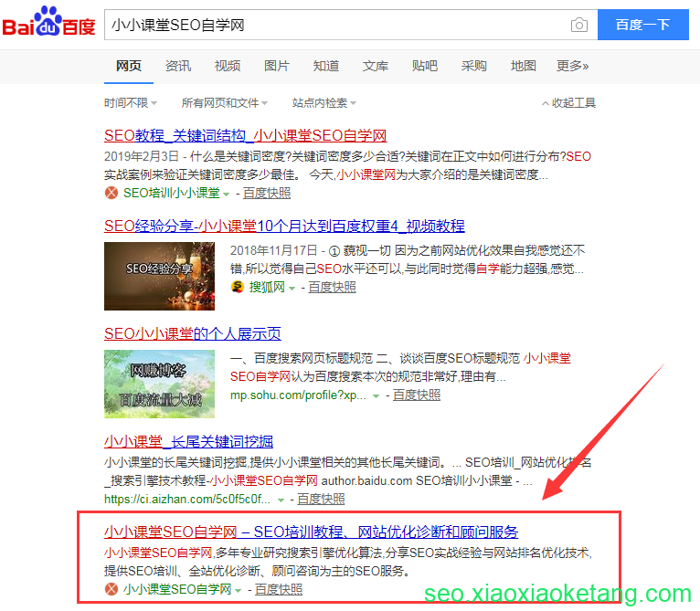Viewport: 700px width, 611px height.
Task: Expand dropdown arrow after mp.sohu.com URL
Action: [x=376, y=396]
